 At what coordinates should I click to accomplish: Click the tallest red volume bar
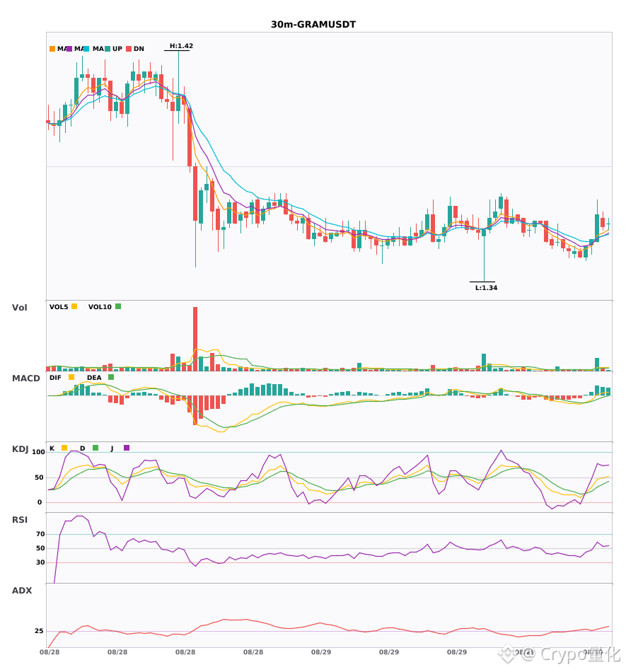[x=195, y=339]
